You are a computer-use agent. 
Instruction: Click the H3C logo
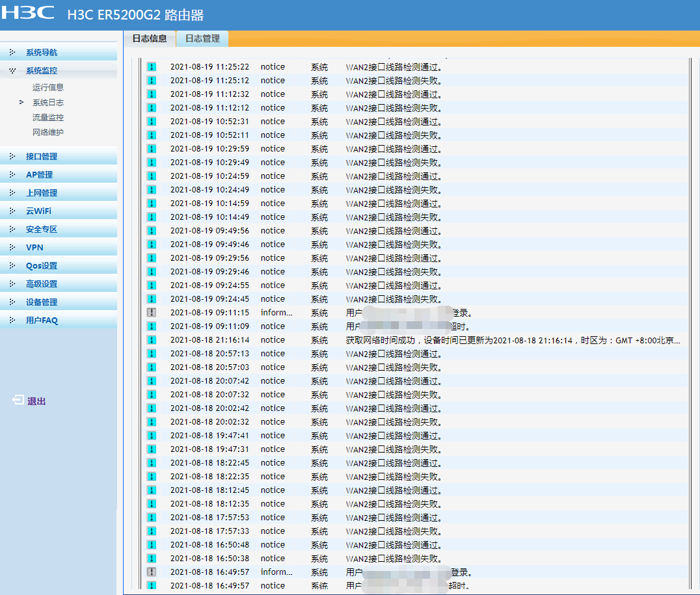coord(28,12)
